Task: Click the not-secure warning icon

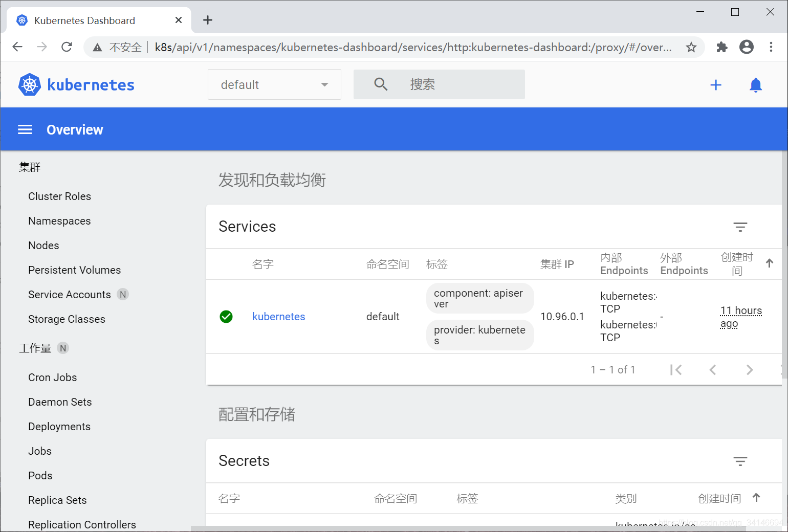Action: [97, 48]
